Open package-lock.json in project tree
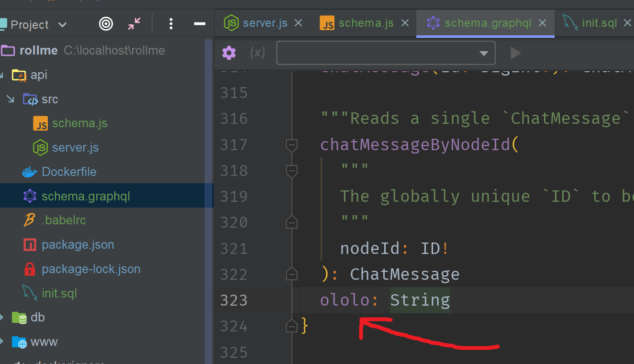 pos(91,269)
